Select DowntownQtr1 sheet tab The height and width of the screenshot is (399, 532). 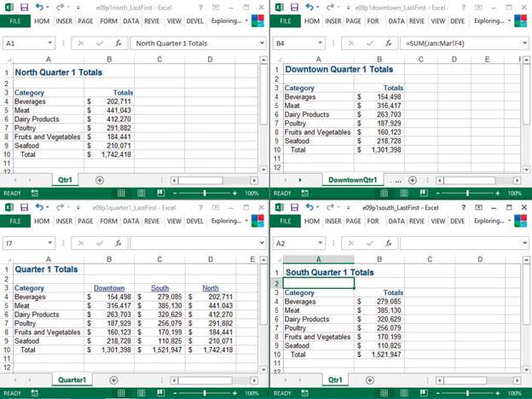352,180
